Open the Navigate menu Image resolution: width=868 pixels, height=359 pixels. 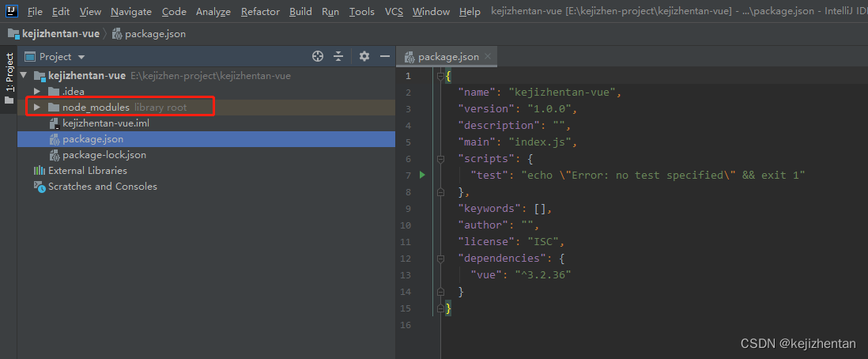[131, 11]
